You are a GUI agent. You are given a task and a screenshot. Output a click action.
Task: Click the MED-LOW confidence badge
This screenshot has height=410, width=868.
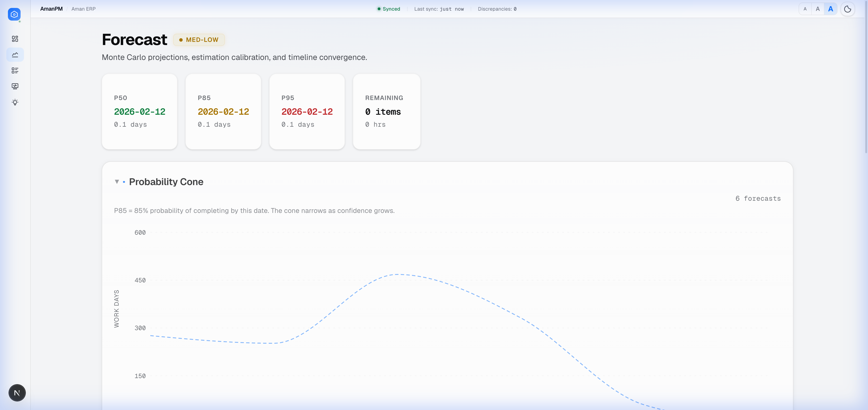tap(199, 40)
